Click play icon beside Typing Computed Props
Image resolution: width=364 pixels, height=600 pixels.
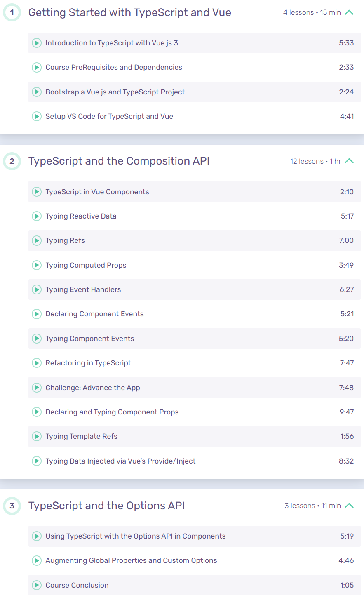pos(37,265)
